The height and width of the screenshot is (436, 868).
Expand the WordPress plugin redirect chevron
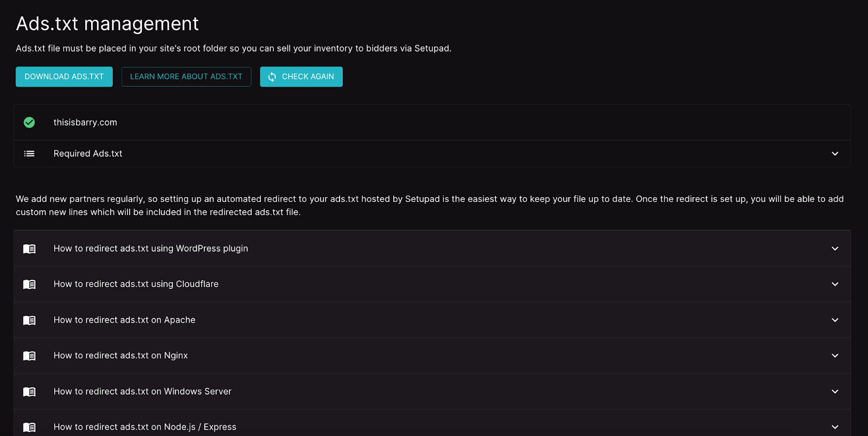835,249
